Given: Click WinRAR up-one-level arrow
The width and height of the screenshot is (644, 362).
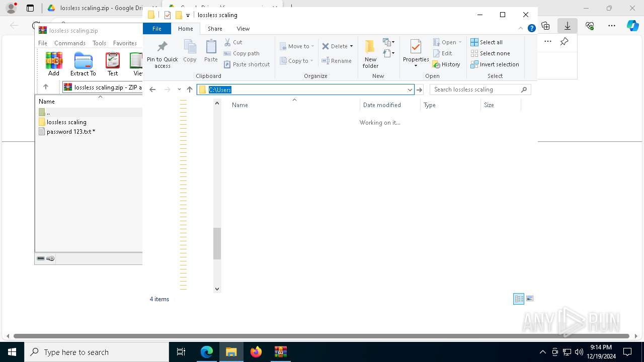Looking at the screenshot, I should [46, 87].
